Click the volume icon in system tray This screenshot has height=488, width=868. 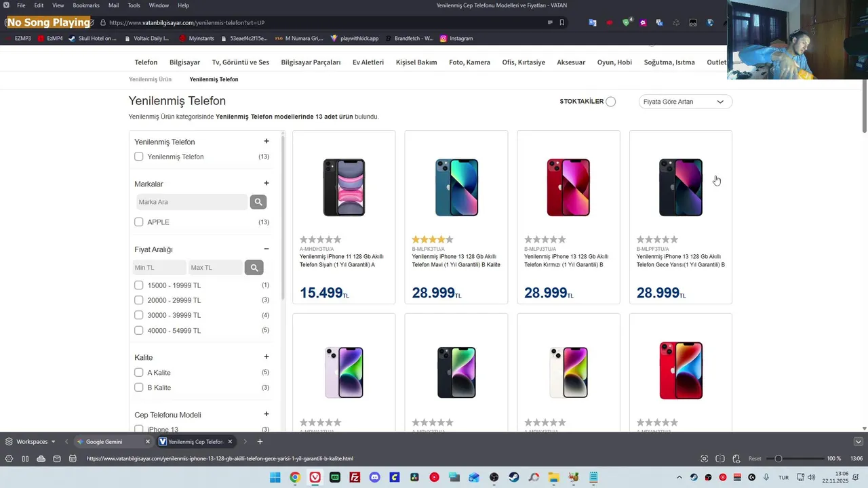[x=810, y=477]
